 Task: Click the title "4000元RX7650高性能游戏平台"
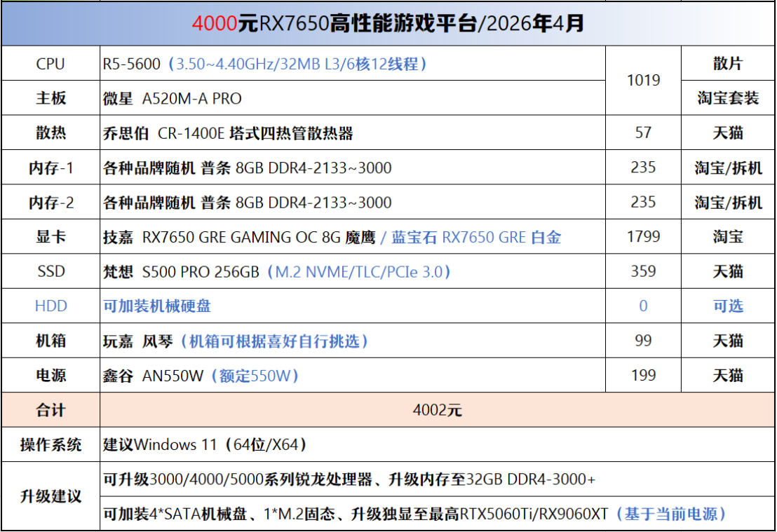[335, 23]
